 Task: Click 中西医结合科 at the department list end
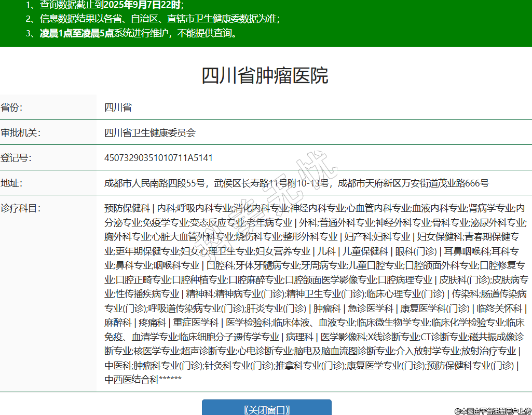pos(131,379)
